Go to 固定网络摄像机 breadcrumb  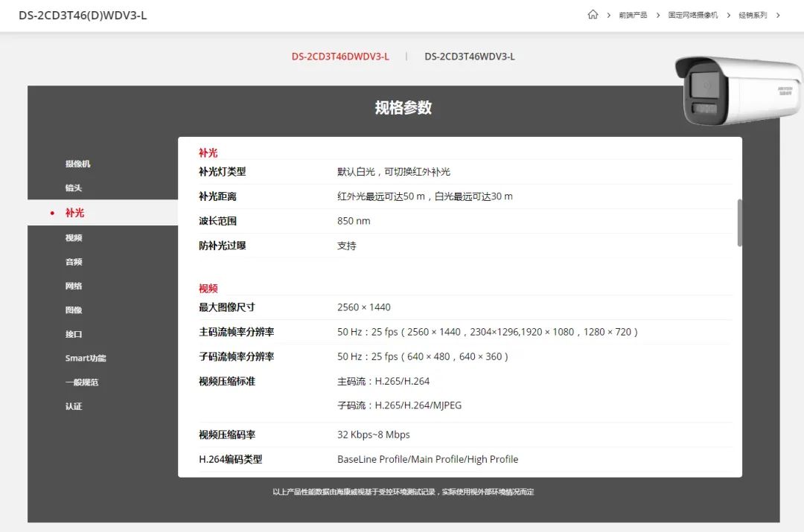(692, 15)
